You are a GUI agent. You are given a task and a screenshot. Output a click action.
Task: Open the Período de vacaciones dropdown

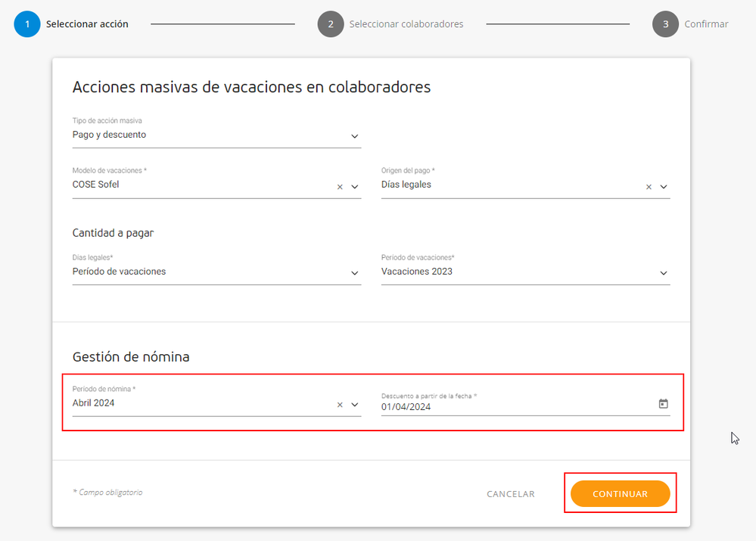(525, 272)
